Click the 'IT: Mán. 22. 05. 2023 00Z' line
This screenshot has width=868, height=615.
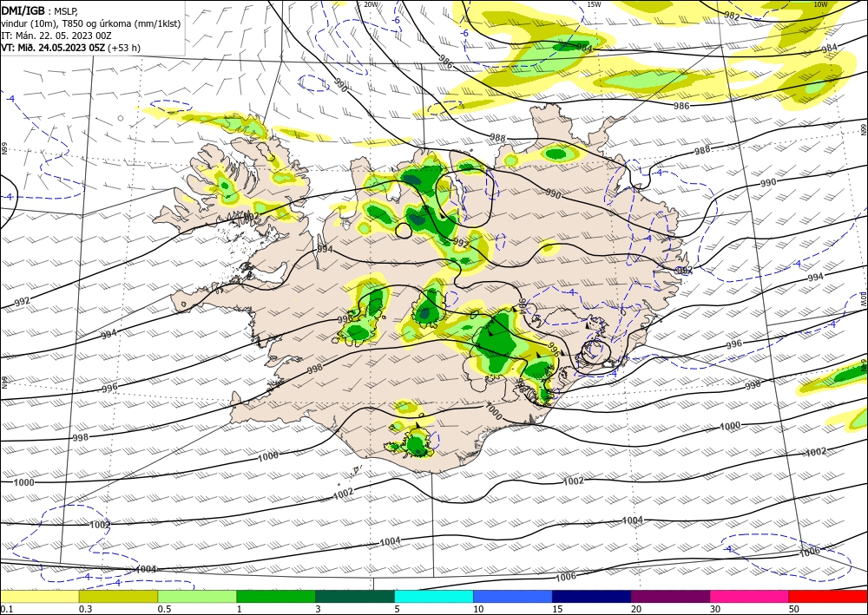click(x=56, y=36)
